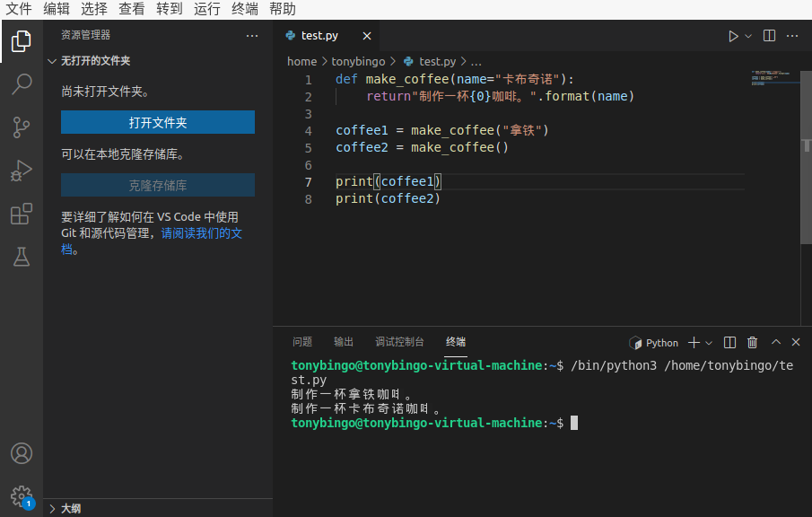Image resolution: width=812 pixels, height=517 pixels.
Task: Open the Extensions view icon
Action: click(22, 214)
